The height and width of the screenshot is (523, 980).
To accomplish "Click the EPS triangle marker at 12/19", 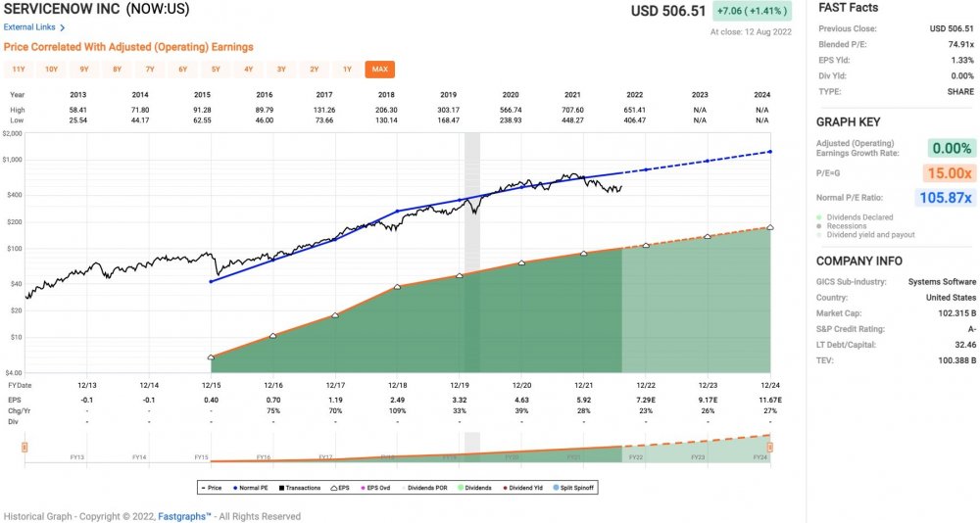I will (x=460, y=275).
